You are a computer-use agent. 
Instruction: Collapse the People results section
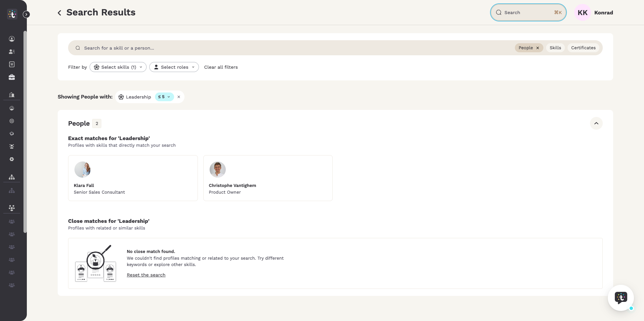pos(596,123)
